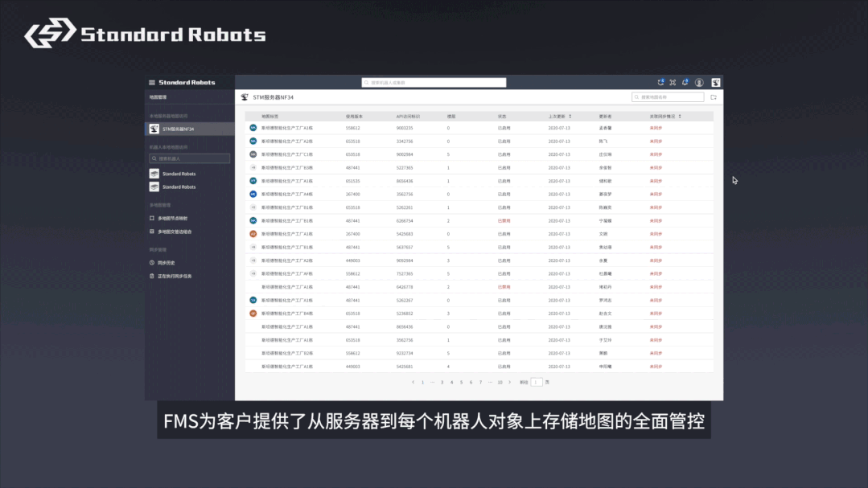Open the user profile avatar icon
This screenshot has height=488, width=868.
click(699, 82)
